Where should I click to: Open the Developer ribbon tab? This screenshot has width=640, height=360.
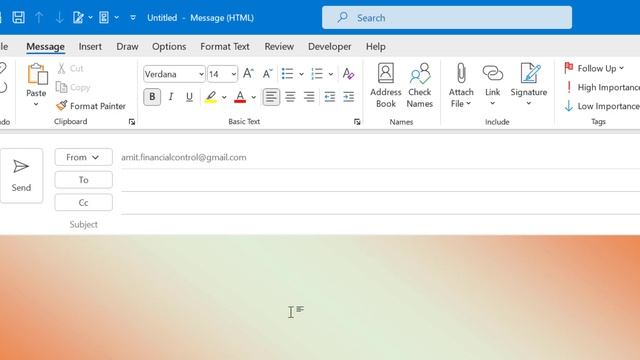tap(329, 47)
